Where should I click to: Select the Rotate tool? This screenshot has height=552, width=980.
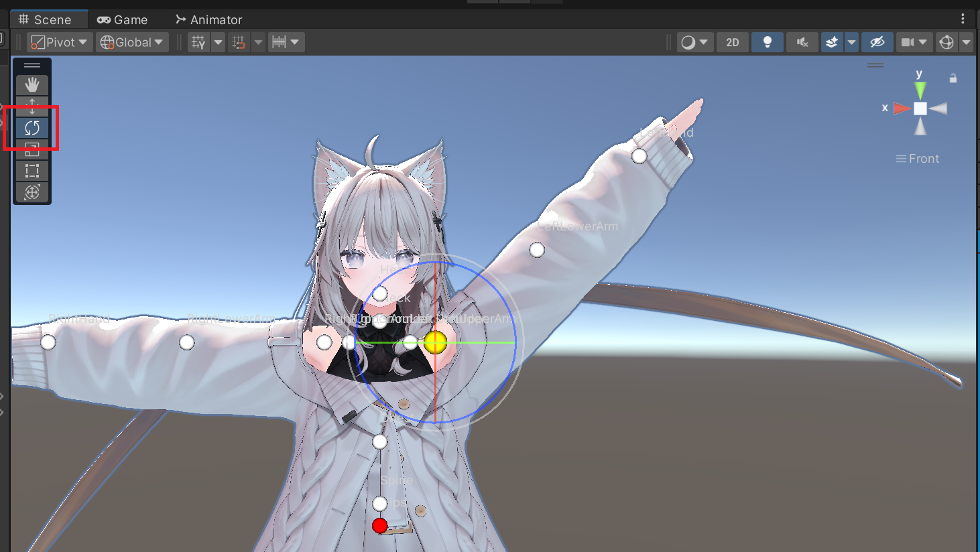click(32, 127)
